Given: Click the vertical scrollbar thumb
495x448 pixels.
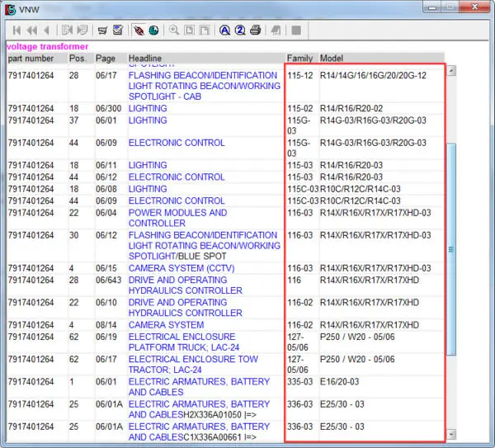Looking at the screenshot, I should click(451, 249).
